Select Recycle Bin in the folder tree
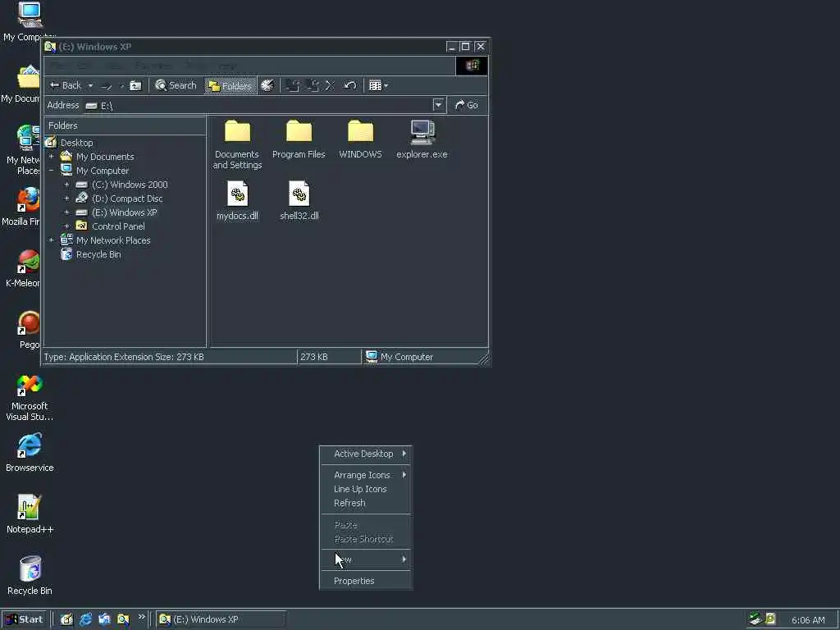Image resolution: width=840 pixels, height=630 pixels. tap(98, 254)
